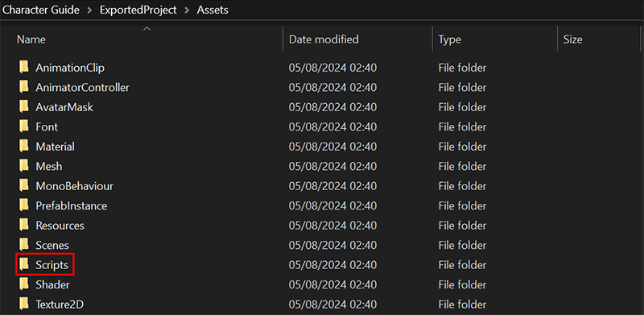Screen dimensions: 644x315
Task: Select the MonoBehaviour folder name
Action: pos(74,186)
